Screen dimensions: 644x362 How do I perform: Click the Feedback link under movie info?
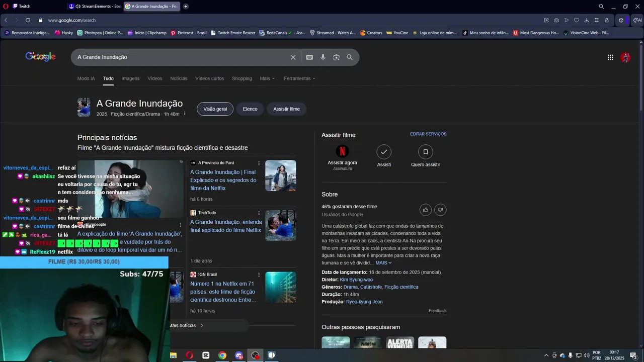437,311
